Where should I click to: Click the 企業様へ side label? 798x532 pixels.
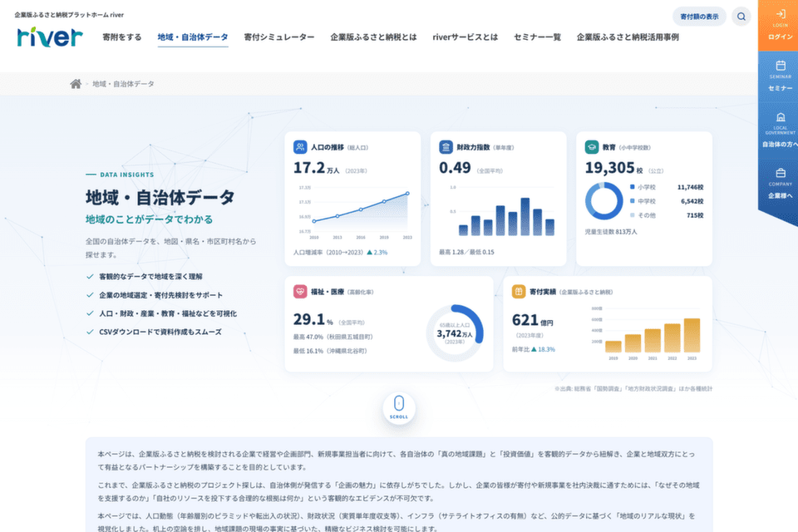[x=781, y=195]
